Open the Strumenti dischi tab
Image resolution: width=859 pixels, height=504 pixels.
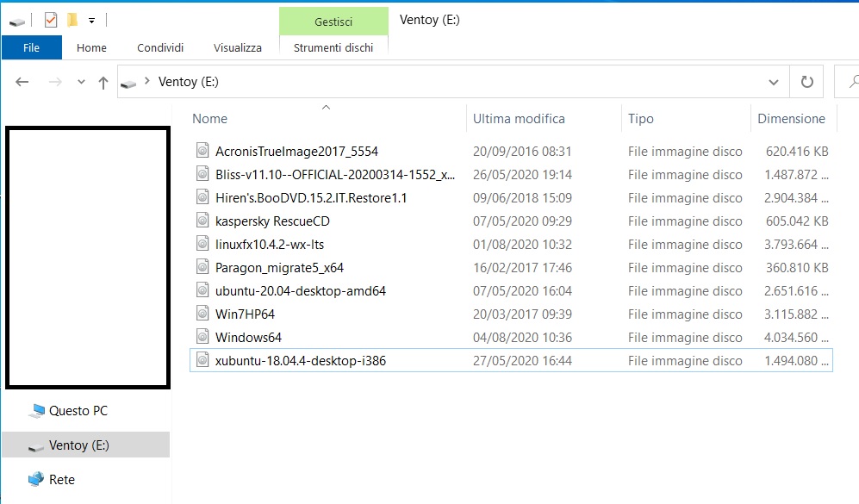click(333, 47)
